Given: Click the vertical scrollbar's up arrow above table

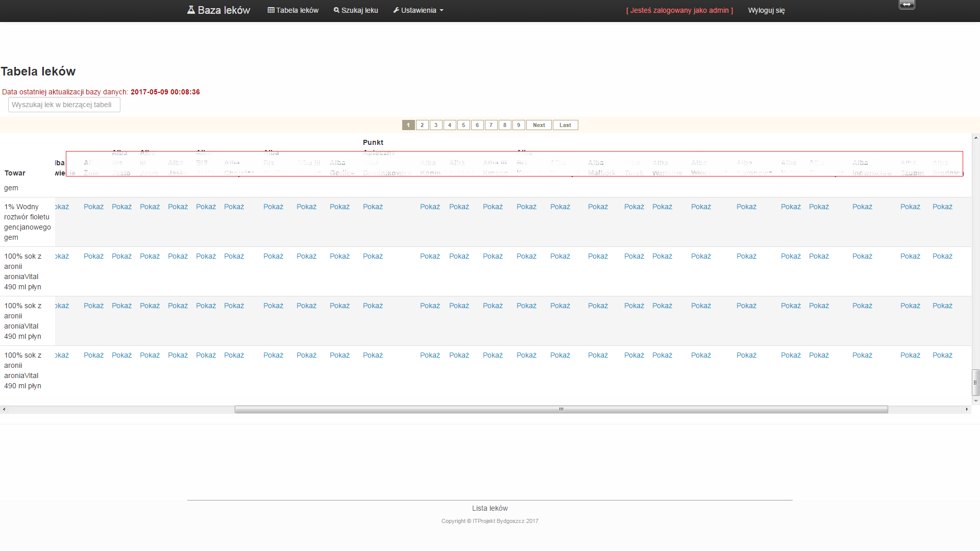Looking at the screenshot, I should [976, 138].
